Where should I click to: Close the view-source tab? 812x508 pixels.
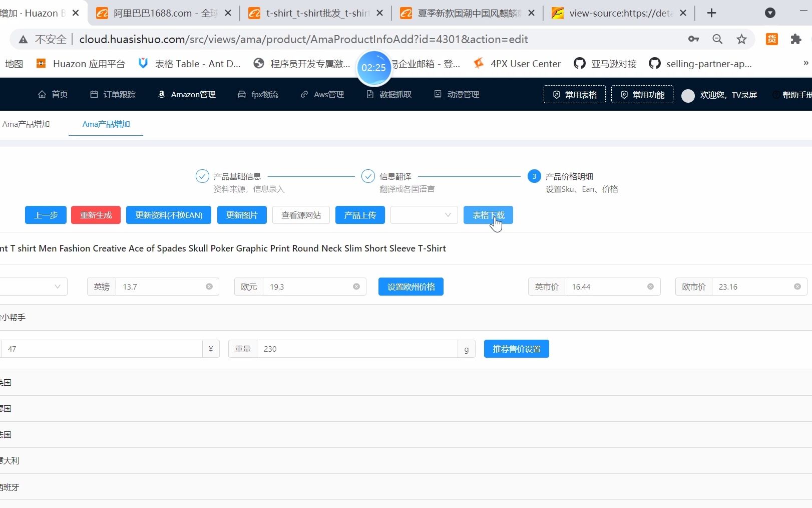coord(683,13)
